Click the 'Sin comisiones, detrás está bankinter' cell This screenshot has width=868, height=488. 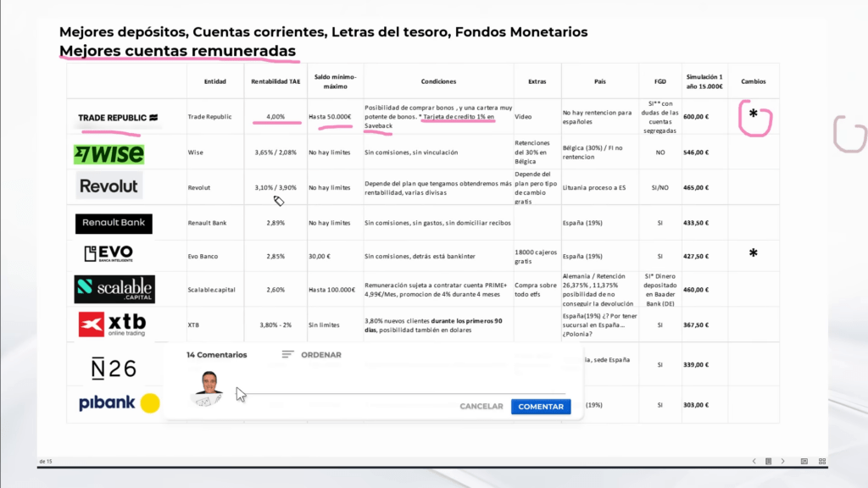click(420, 256)
